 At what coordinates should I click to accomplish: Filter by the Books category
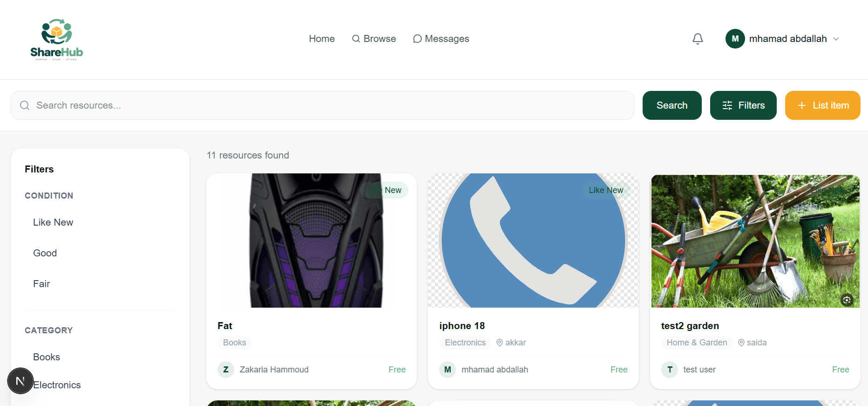[47, 357]
